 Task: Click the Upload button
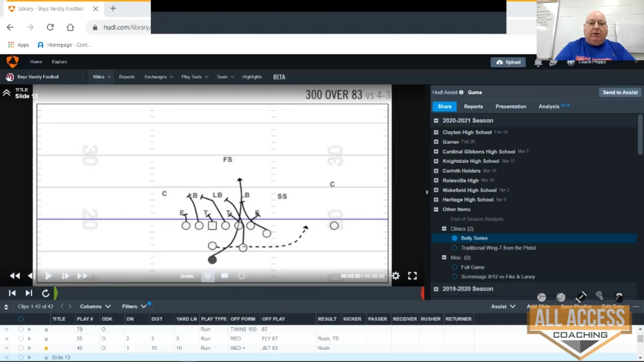pyautogui.click(x=508, y=62)
